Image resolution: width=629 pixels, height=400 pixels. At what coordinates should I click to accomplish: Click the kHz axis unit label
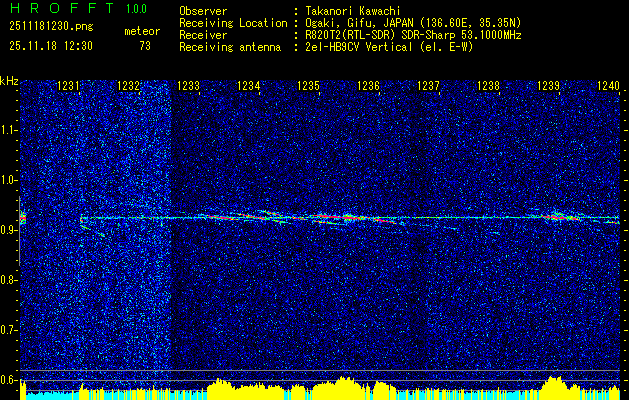(x=9, y=81)
